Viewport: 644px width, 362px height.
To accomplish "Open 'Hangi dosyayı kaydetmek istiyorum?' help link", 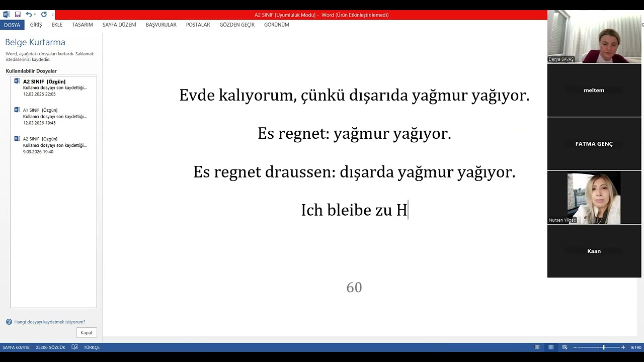I will point(50,322).
